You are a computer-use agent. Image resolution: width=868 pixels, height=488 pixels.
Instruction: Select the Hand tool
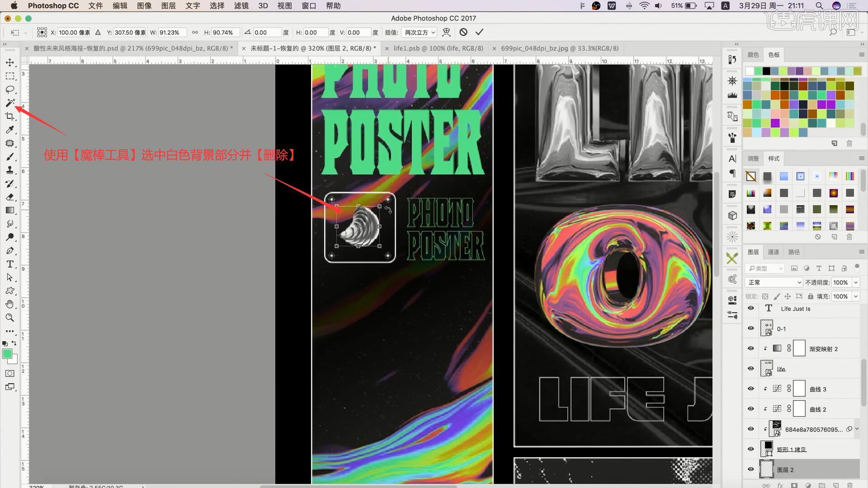click(x=10, y=304)
